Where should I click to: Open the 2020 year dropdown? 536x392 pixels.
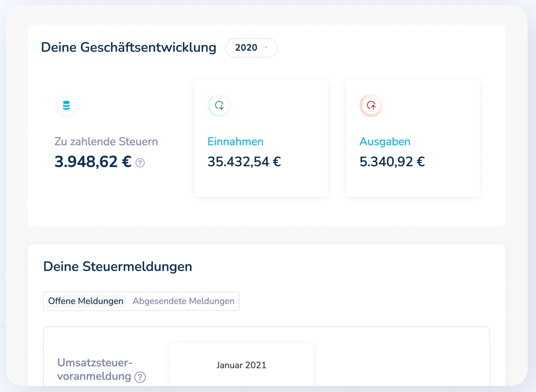[x=251, y=48]
